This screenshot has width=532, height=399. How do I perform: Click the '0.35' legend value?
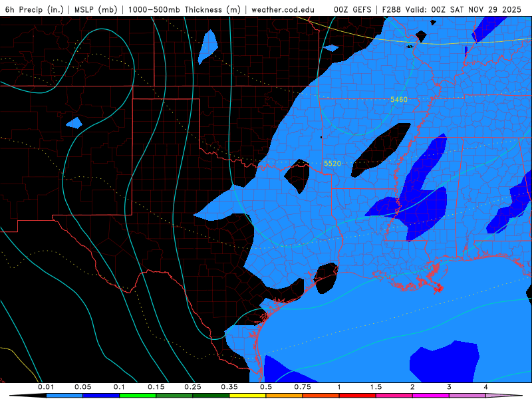click(x=229, y=387)
